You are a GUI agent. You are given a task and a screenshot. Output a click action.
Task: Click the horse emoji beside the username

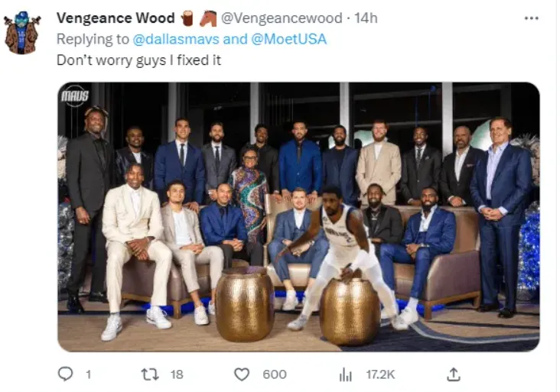point(208,18)
